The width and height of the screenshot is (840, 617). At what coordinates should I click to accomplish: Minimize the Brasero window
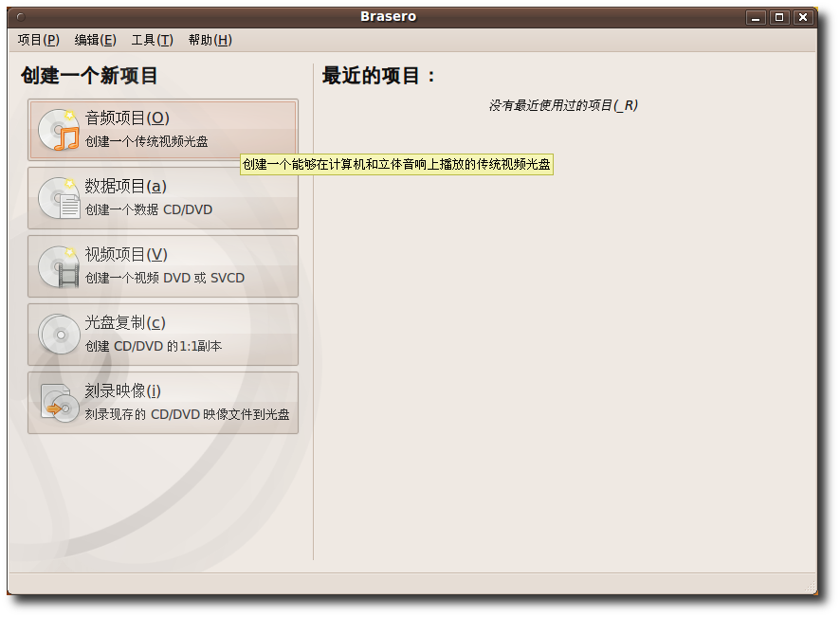756,18
